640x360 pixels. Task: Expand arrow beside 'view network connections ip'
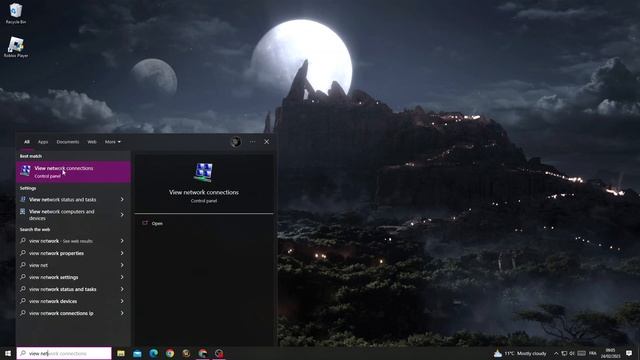click(x=122, y=313)
